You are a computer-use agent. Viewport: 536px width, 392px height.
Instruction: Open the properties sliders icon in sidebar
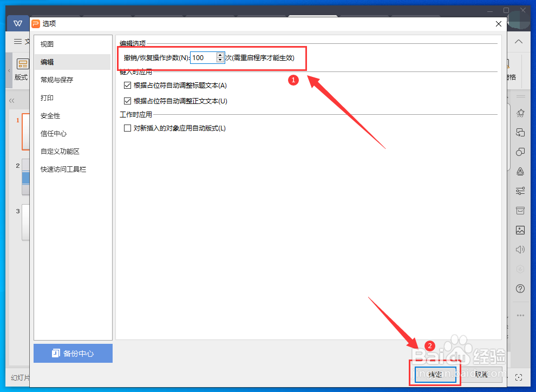coord(520,191)
